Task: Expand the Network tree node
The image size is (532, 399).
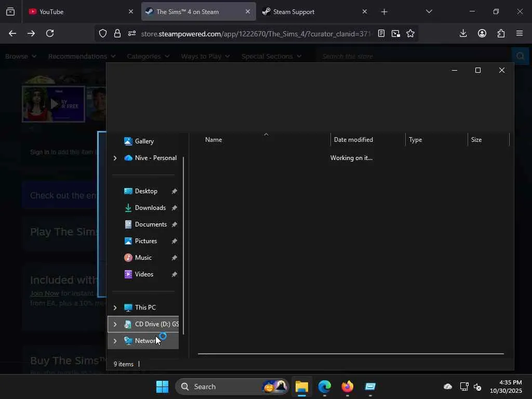Action: [x=115, y=341]
